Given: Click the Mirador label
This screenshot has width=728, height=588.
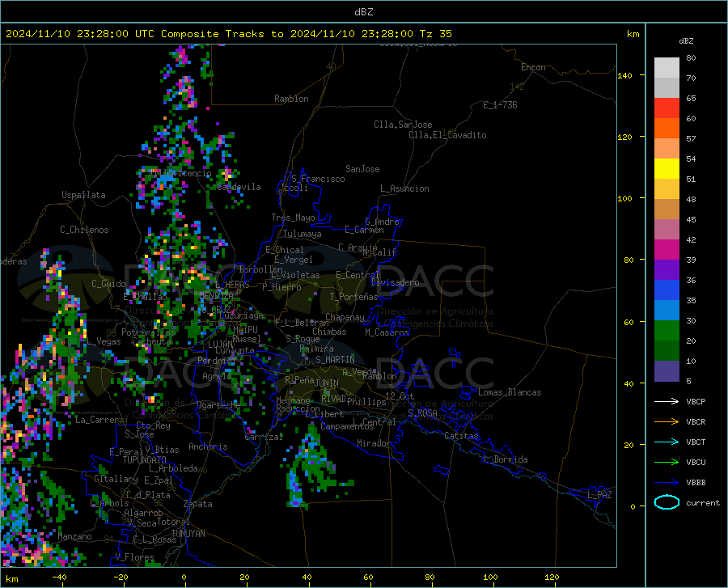Looking at the screenshot, I should pyautogui.click(x=374, y=443).
